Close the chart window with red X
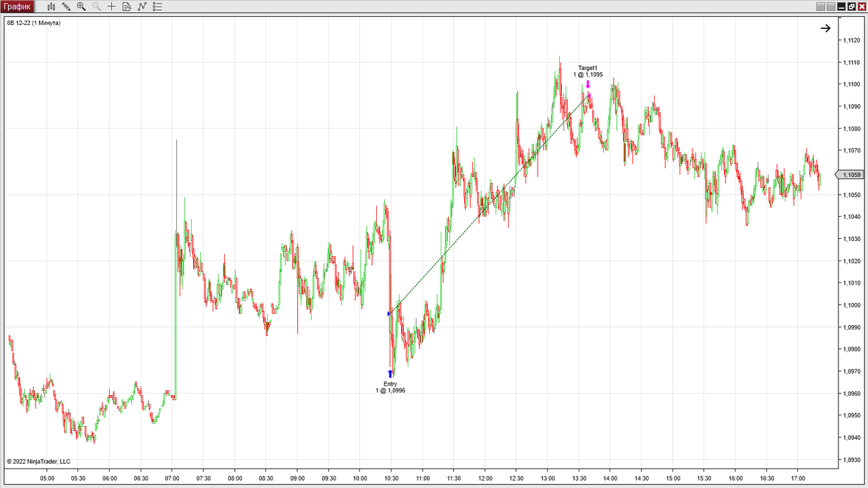The height and width of the screenshot is (488, 868). tap(861, 7)
